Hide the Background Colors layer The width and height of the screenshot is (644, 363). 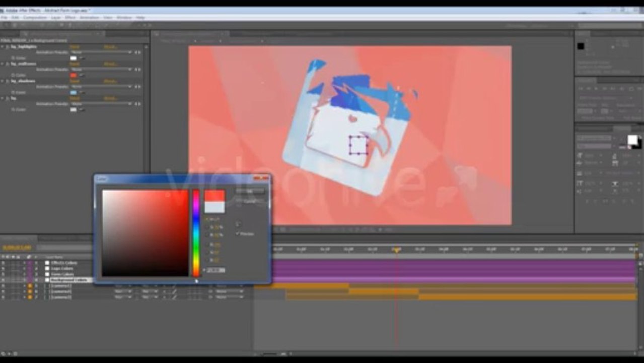click(x=4, y=280)
